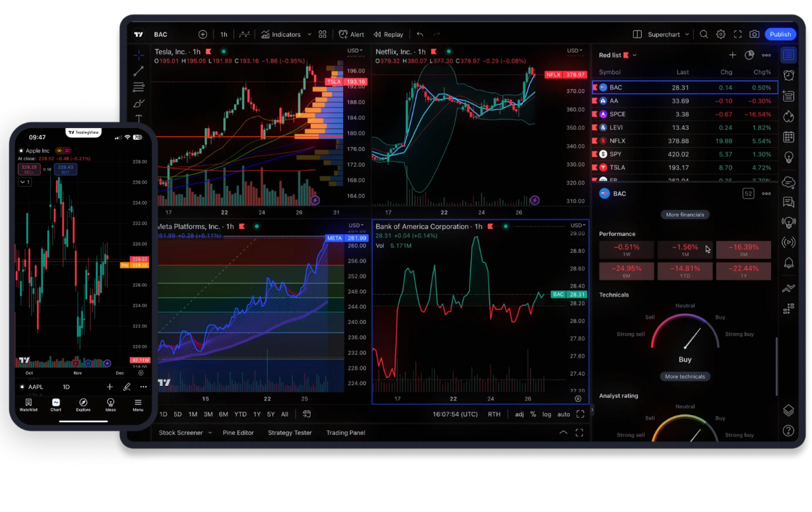812x512 pixels.
Task: Click the Alert clock icon
Action: pos(352,34)
